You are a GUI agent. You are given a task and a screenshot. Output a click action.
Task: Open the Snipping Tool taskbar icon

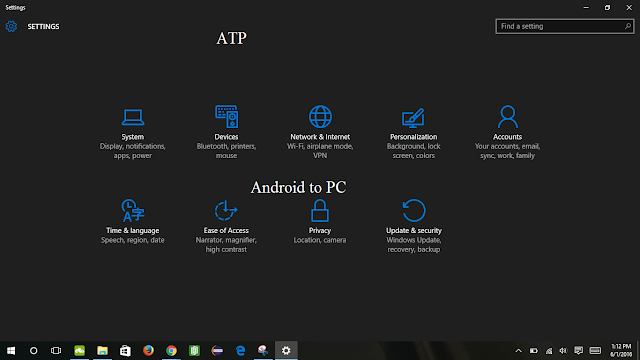click(x=263, y=351)
